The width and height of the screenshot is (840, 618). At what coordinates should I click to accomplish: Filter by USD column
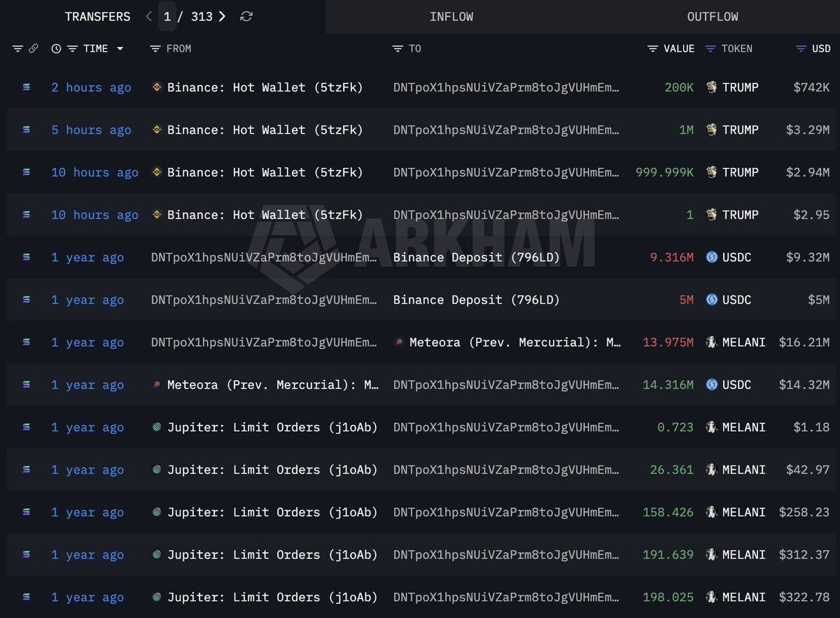[x=801, y=48]
